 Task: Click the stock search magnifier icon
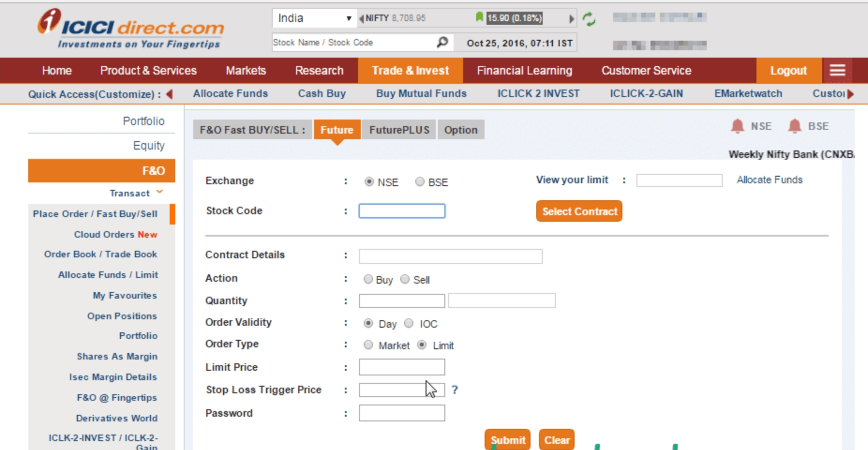pos(442,42)
